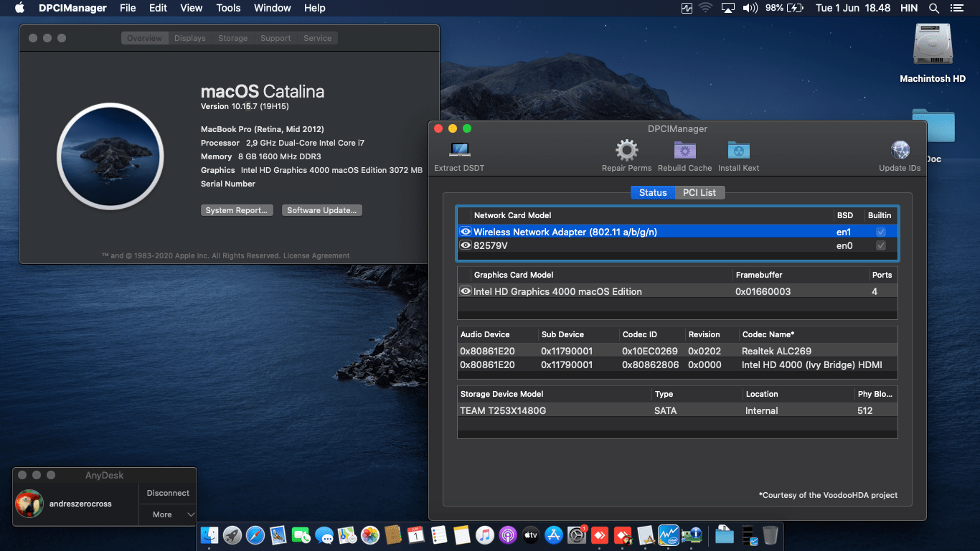The width and height of the screenshot is (980, 551).
Task: Open the Support tab
Action: [x=275, y=38]
